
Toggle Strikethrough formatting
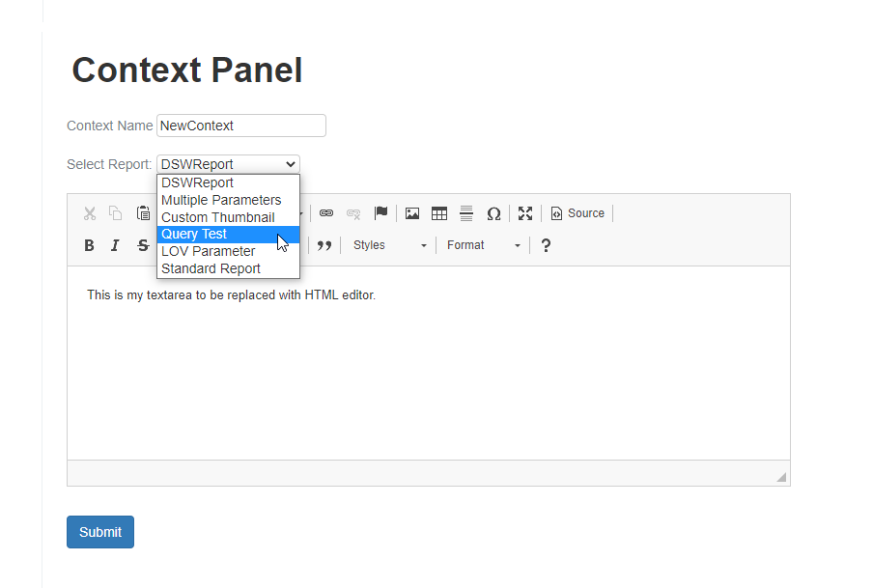pos(143,245)
